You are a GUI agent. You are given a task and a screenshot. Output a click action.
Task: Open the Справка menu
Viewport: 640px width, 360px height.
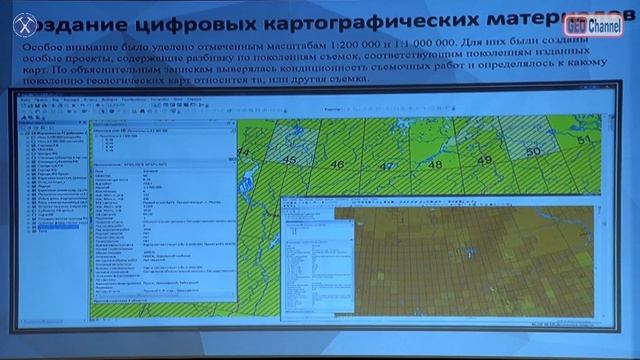[194, 99]
